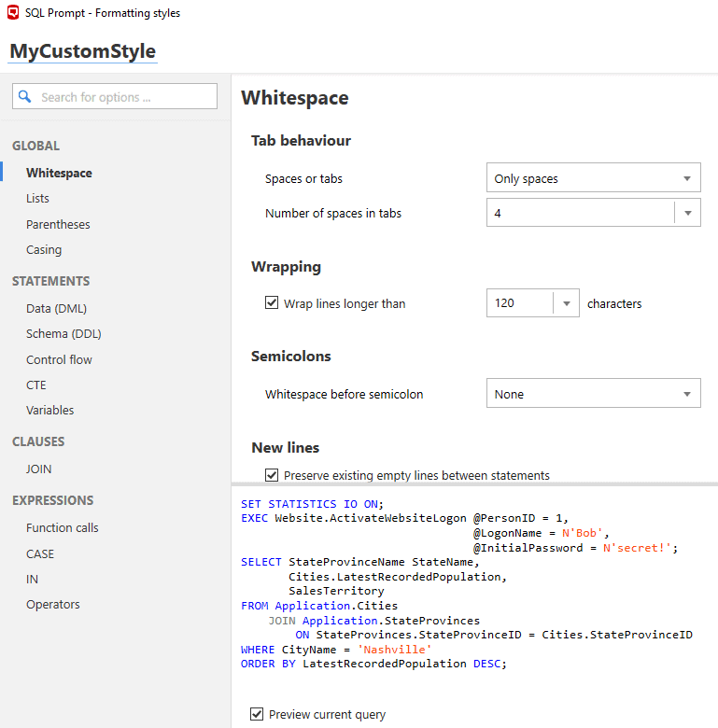Open the Parentheses options page

(58, 224)
